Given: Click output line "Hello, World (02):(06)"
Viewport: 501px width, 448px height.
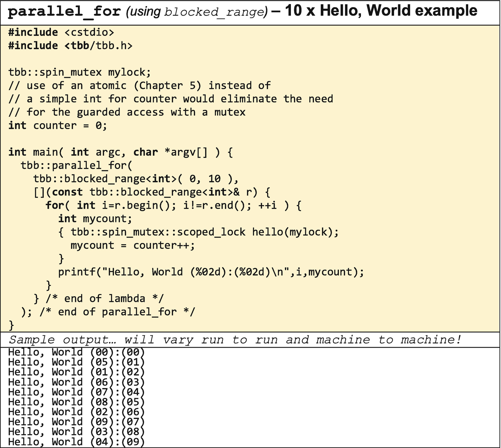Looking at the screenshot, I should pos(76,412).
